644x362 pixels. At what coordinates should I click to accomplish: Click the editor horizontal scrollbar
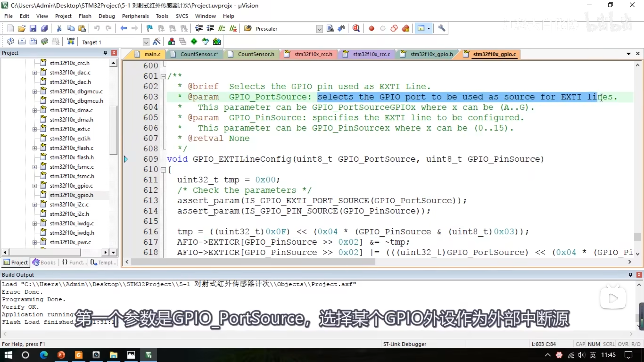(x=253, y=262)
